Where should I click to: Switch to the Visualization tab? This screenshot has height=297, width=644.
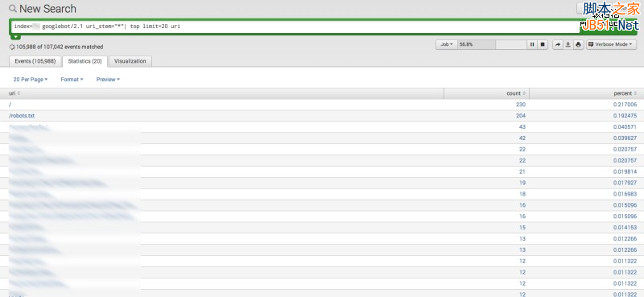tap(130, 61)
